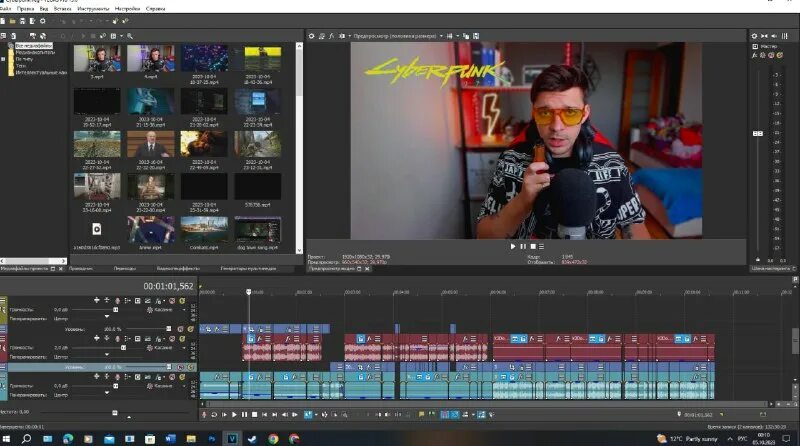Open the video preview properties gear

[311, 36]
